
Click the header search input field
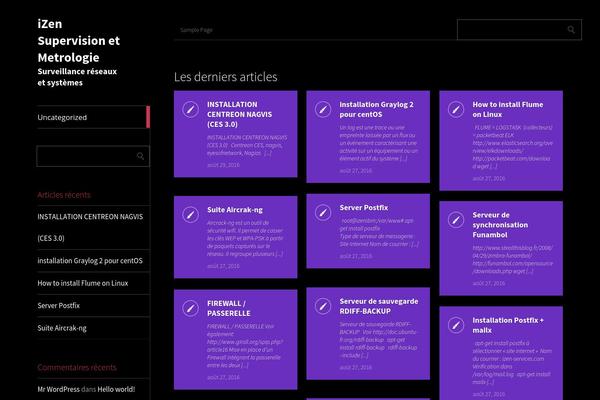(x=519, y=29)
